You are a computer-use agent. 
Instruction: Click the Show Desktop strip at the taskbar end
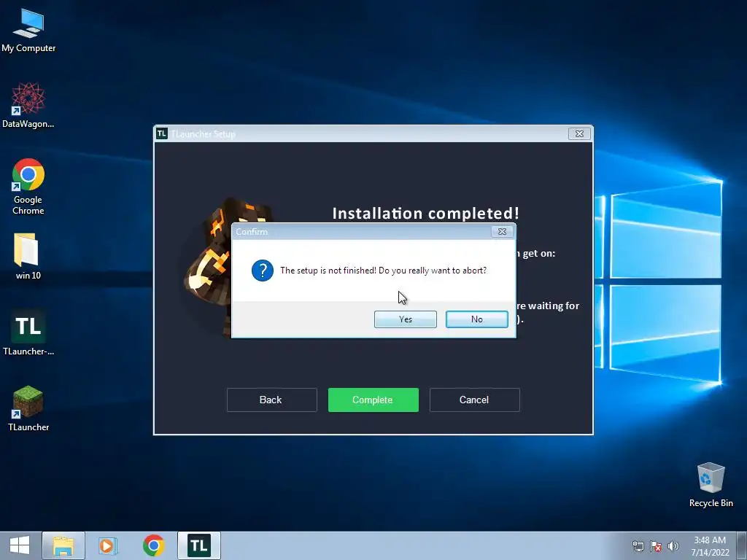pyautogui.click(x=742, y=545)
